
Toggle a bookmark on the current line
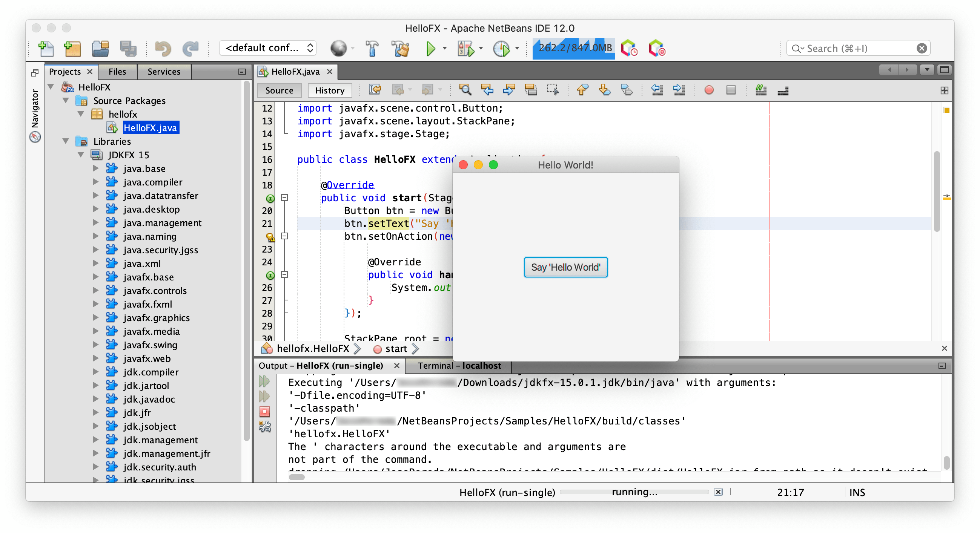[x=627, y=90]
